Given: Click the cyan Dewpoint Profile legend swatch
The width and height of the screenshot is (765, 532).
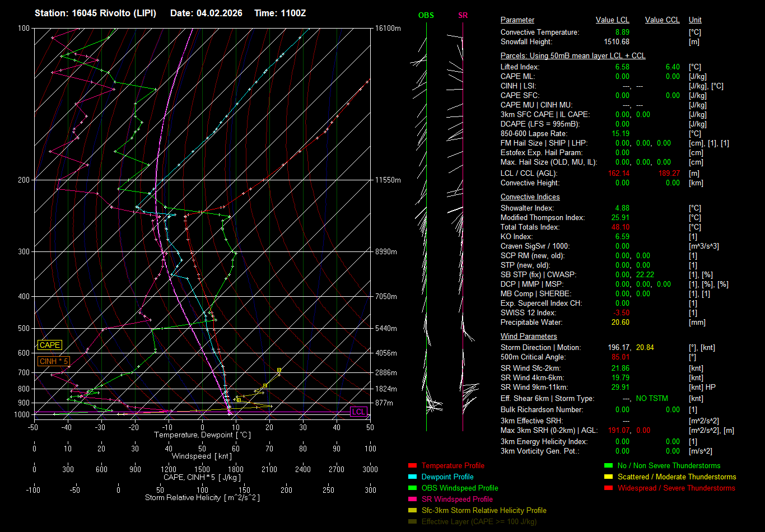Looking at the screenshot, I should pyautogui.click(x=413, y=477).
